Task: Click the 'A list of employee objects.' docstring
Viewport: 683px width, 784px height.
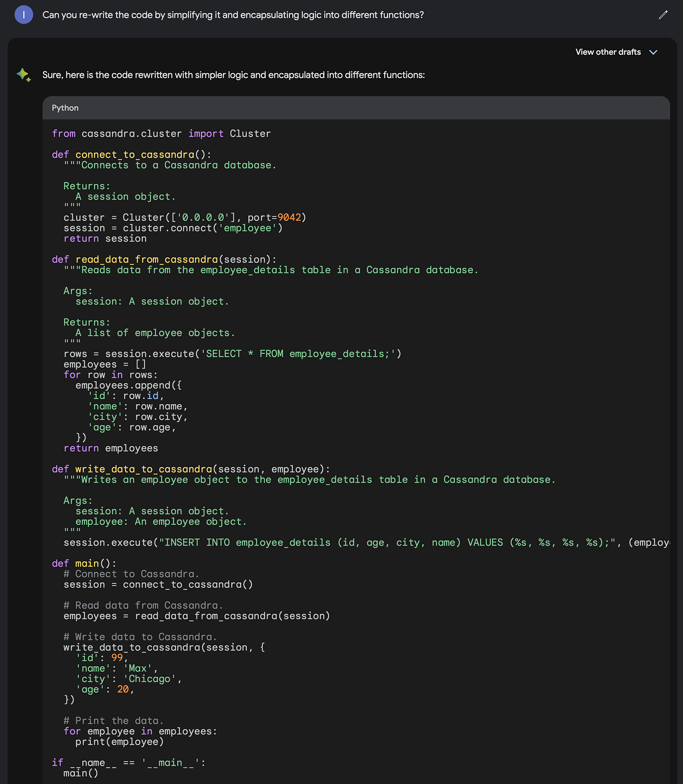Action: (155, 333)
